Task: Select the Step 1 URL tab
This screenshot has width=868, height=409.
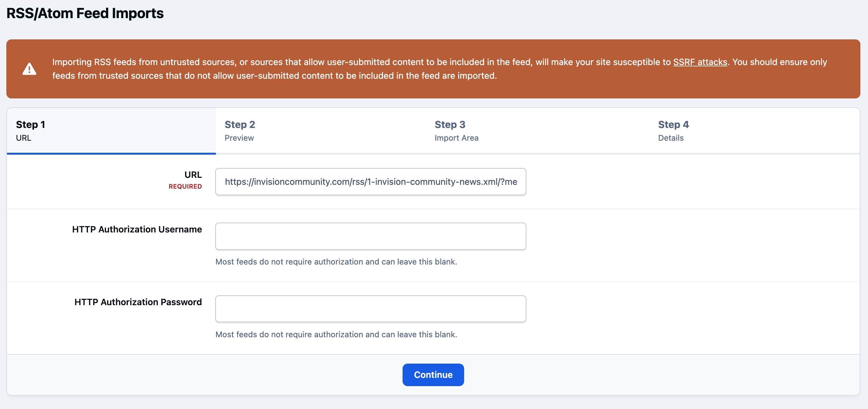Action: click(111, 131)
